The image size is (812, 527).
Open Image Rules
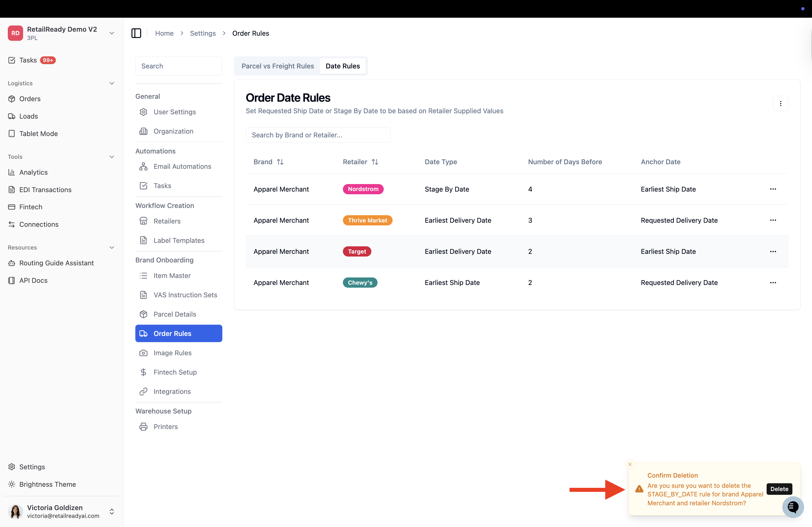click(179, 353)
